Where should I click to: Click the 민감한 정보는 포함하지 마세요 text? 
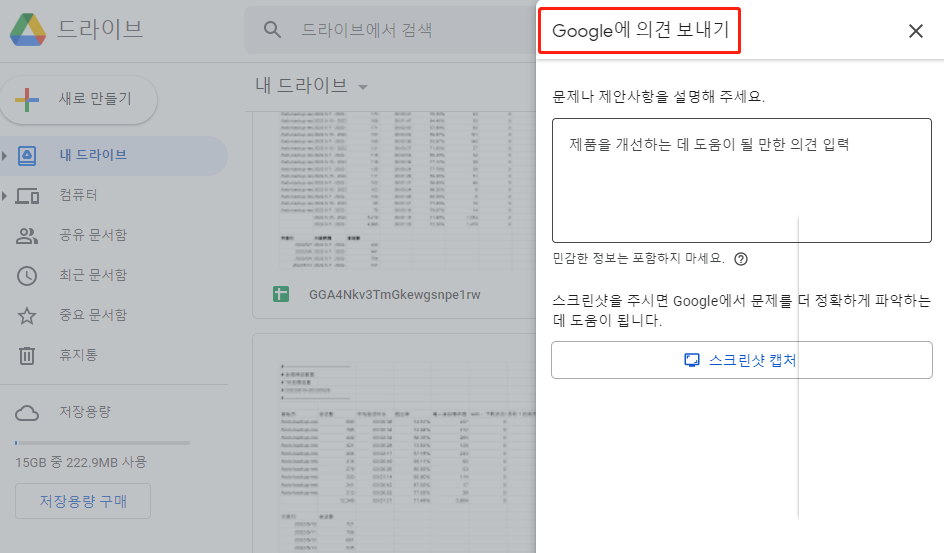tap(638, 258)
